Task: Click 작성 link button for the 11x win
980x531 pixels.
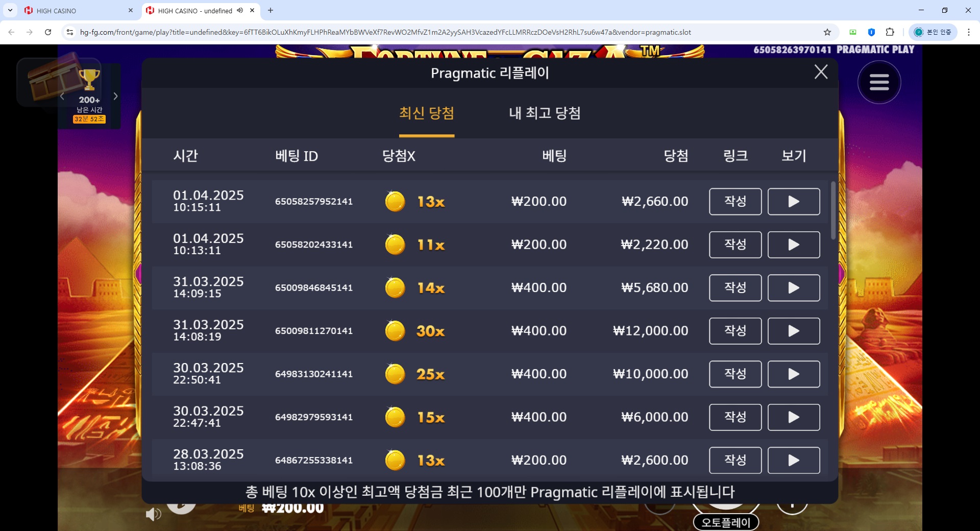Action: click(735, 245)
